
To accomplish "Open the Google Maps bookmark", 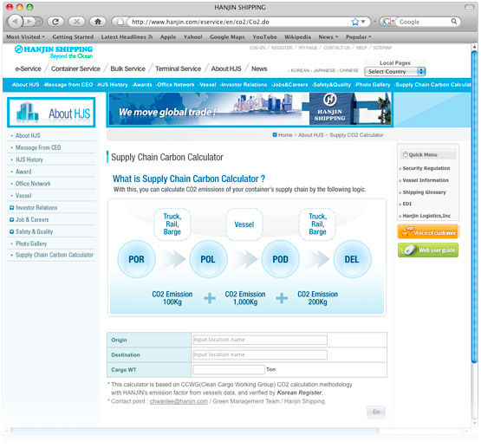I will pos(227,36).
